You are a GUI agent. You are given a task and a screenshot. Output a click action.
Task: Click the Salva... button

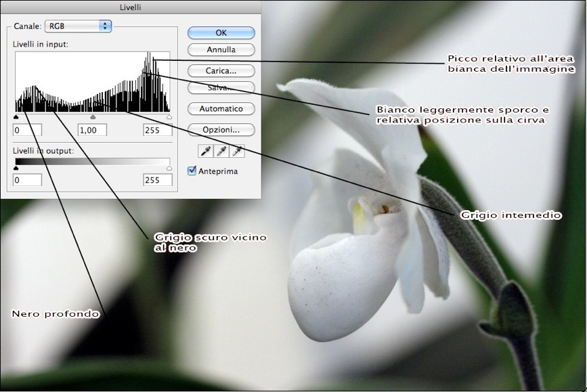pos(221,87)
